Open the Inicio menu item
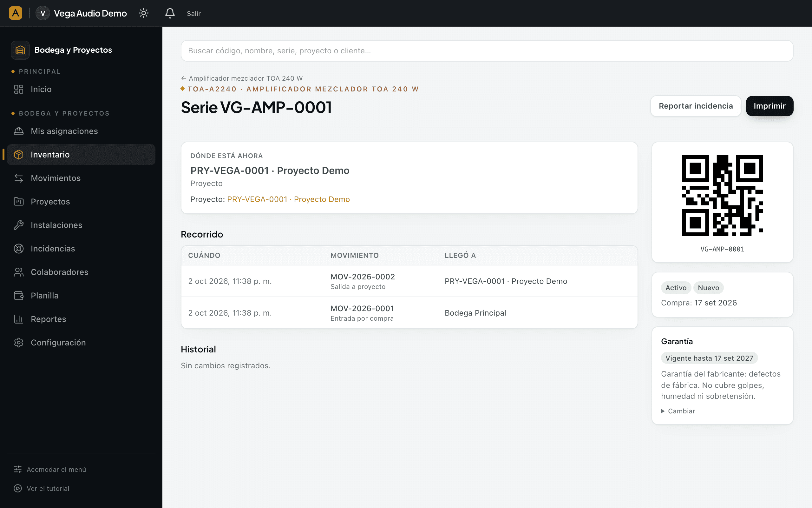 coord(81,89)
